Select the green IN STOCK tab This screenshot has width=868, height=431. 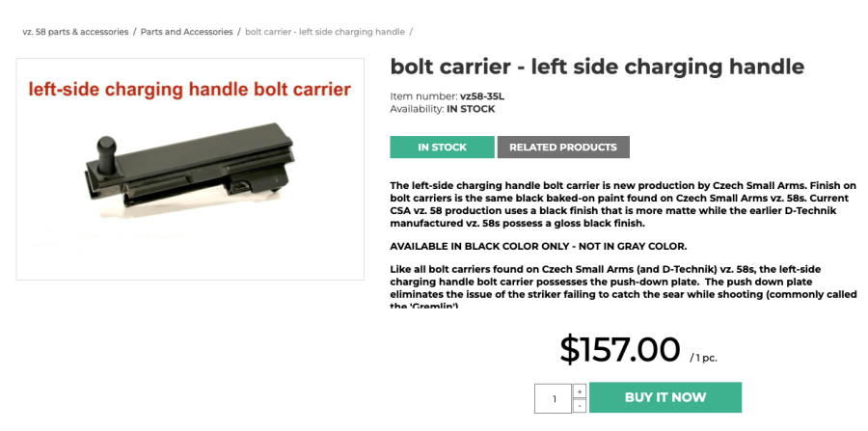click(x=442, y=148)
